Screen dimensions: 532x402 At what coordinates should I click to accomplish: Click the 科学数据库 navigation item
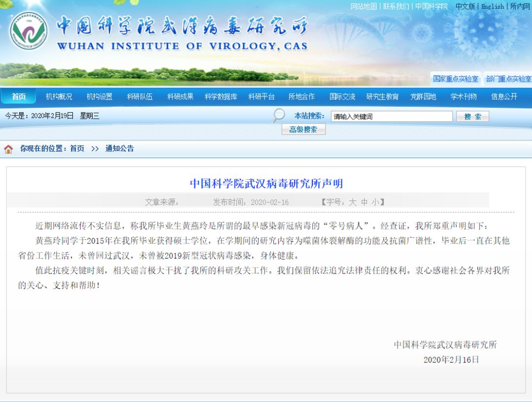click(x=221, y=97)
